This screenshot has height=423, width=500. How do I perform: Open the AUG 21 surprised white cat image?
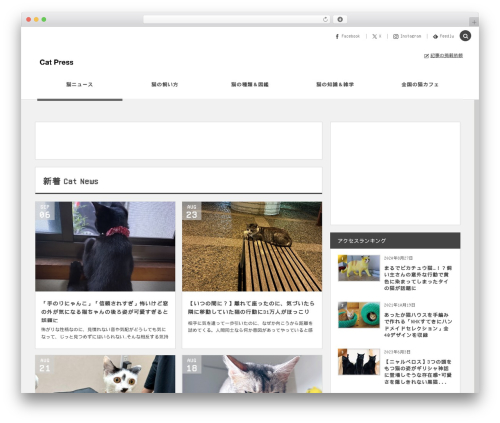click(x=105, y=374)
